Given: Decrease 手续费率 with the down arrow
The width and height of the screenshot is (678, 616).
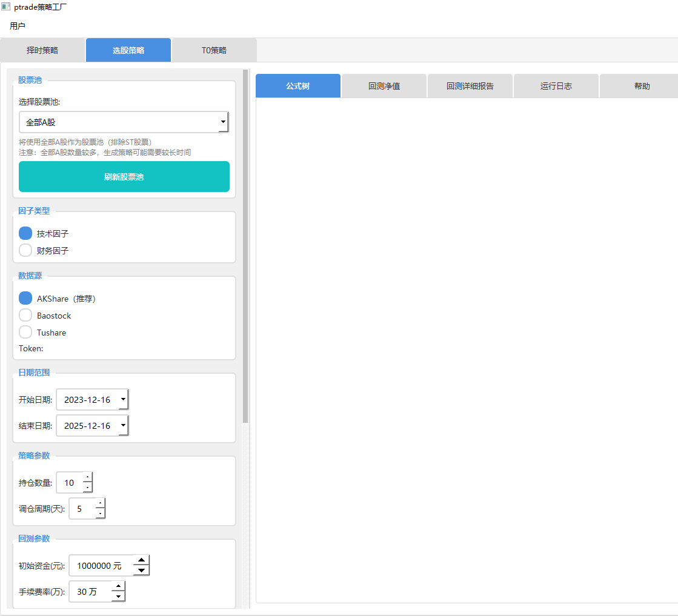Looking at the screenshot, I should point(118,597).
